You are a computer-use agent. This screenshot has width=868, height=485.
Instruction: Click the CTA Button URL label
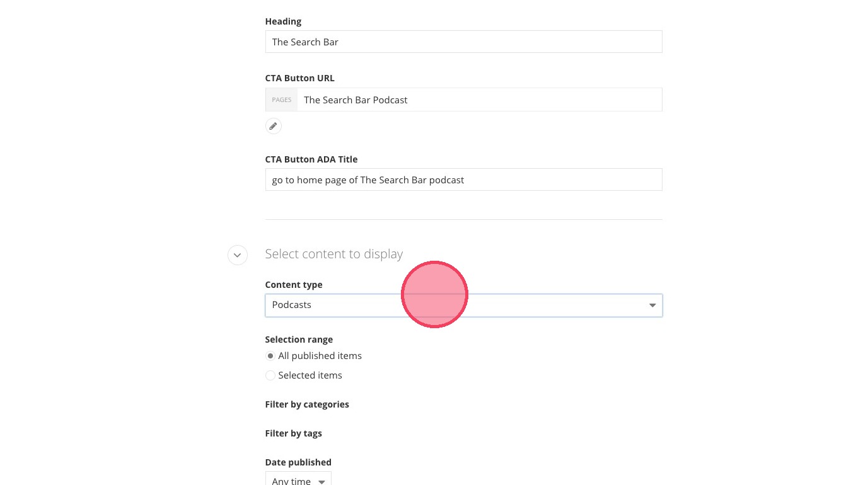pyautogui.click(x=299, y=78)
